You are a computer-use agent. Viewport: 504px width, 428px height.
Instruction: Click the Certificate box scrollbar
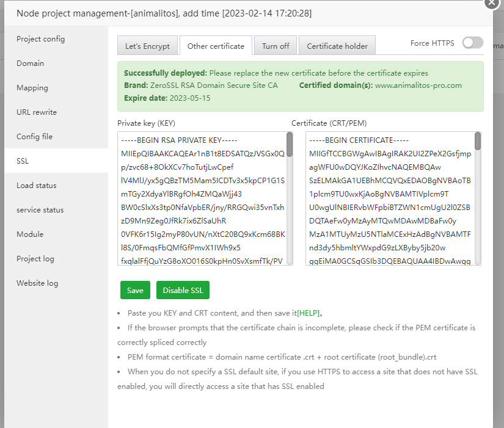point(478,142)
